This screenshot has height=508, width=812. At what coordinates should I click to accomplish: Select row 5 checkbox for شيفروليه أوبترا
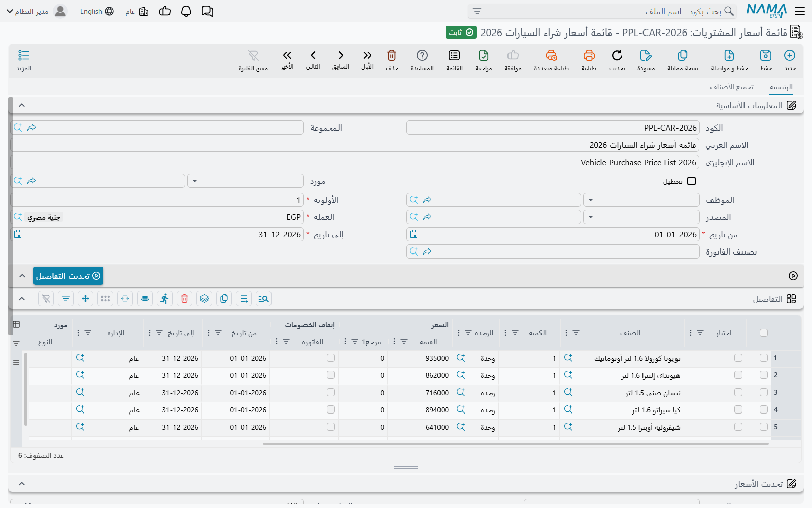pos(764,427)
